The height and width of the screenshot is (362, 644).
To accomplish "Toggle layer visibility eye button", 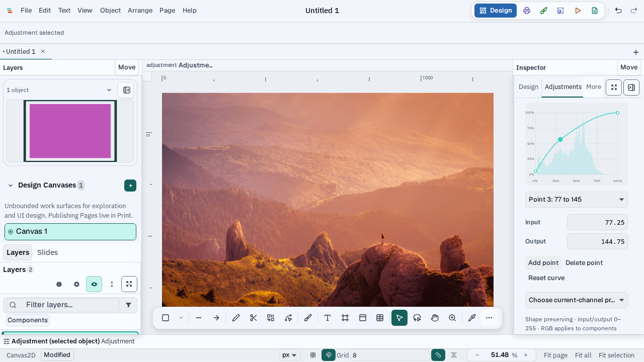I will click(94, 284).
